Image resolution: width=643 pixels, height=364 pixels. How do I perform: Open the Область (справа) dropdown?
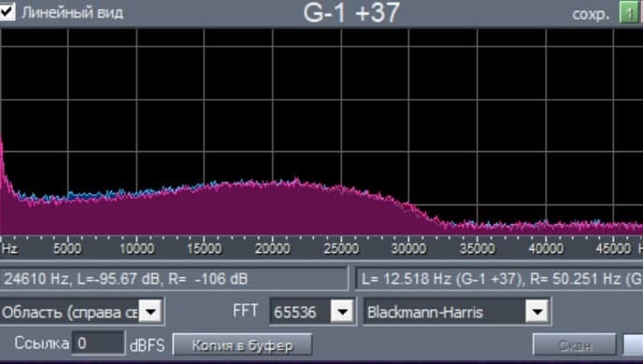tap(150, 313)
